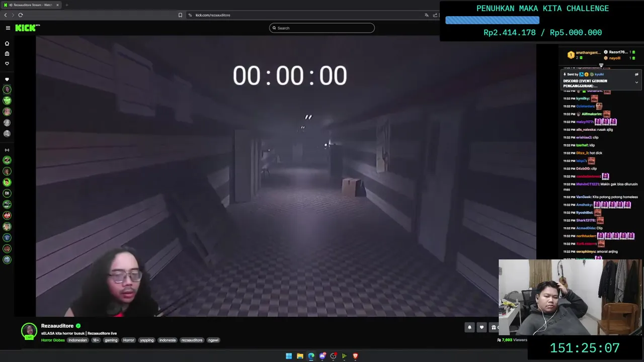Viewport: 644px width, 362px height.
Task: Open OBS Studio from the taskbar
Action: point(333,356)
